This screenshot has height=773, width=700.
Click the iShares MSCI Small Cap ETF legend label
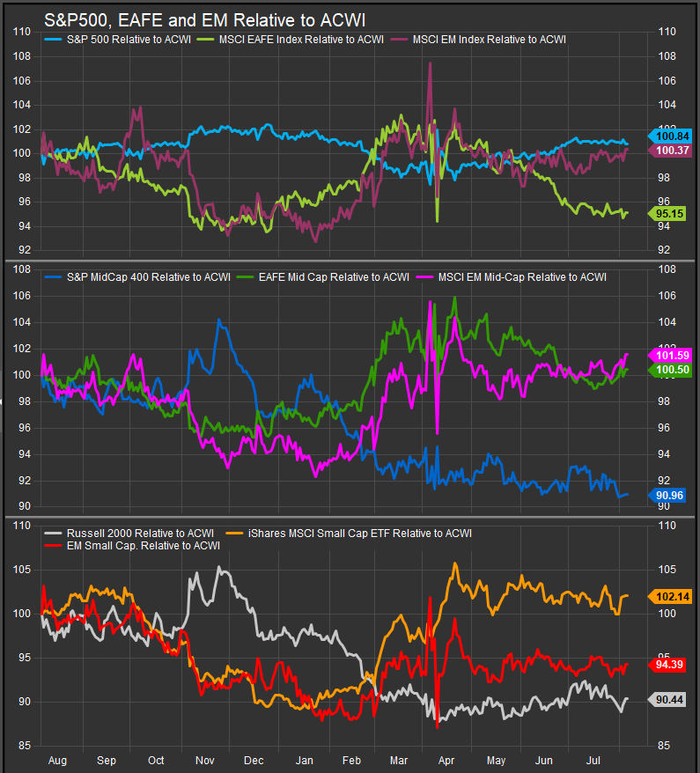[x=360, y=534]
